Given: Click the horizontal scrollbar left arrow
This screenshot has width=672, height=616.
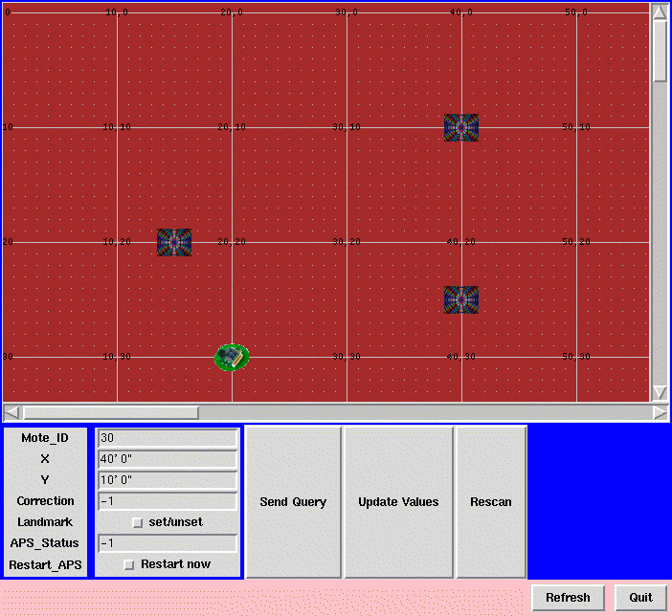Looking at the screenshot, I should click(11, 412).
